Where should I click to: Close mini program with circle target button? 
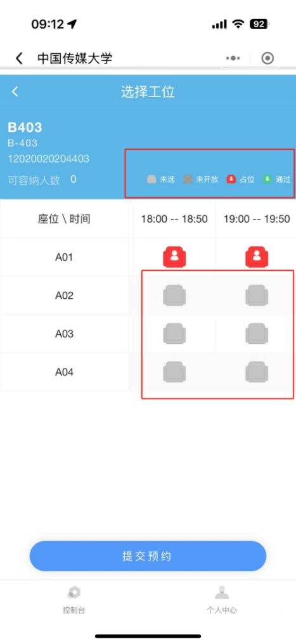tap(267, 58)
